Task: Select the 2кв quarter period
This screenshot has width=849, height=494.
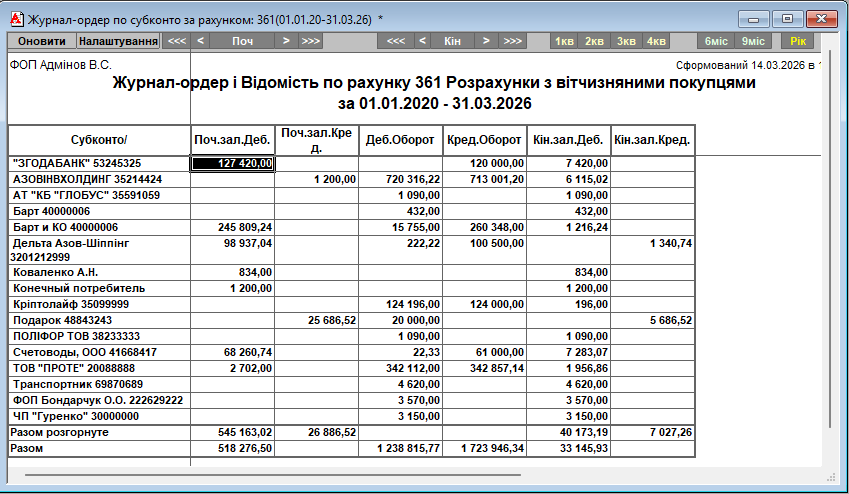Action: [x=594, y=41]
